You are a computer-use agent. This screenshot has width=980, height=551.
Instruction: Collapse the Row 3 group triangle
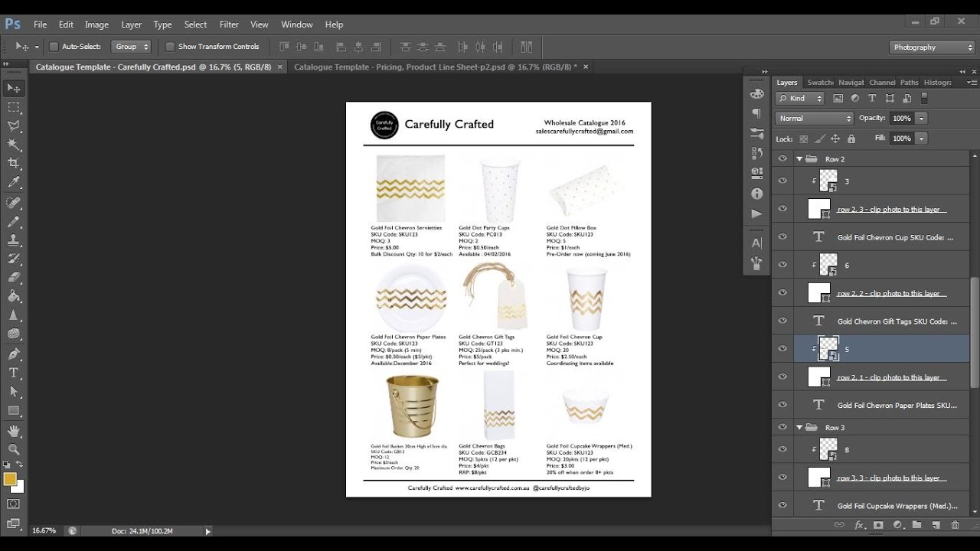click(x=799, y=427)
